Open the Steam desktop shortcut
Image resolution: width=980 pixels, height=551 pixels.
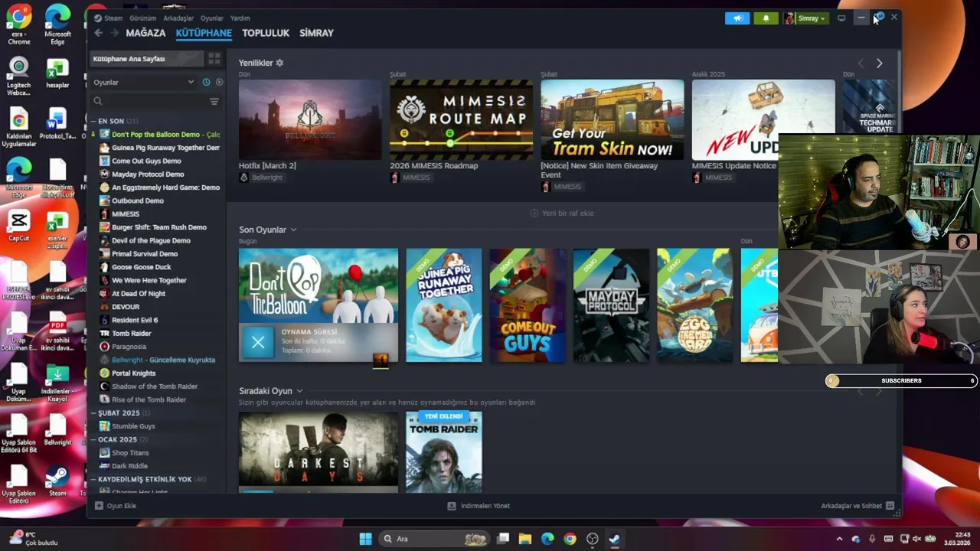(x=57, y=481)
